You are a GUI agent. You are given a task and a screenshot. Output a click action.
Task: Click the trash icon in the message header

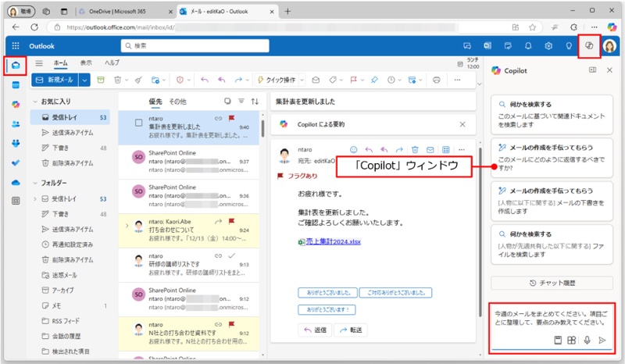coord(415,149)
